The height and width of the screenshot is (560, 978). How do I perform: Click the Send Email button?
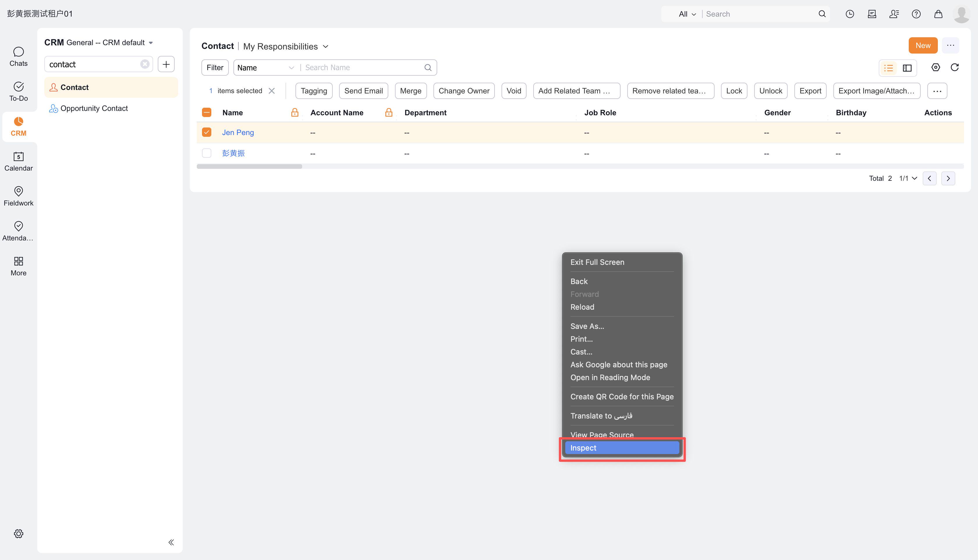[x=364, y=91]
